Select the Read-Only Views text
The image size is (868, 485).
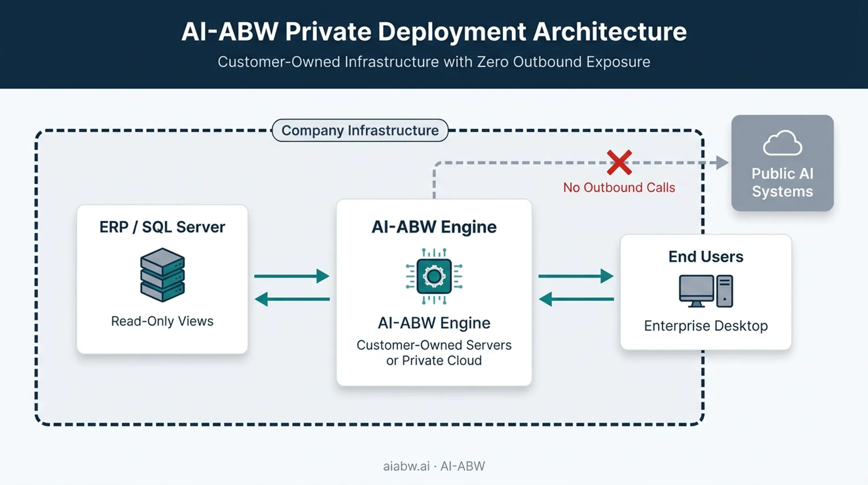coord(162,321)
